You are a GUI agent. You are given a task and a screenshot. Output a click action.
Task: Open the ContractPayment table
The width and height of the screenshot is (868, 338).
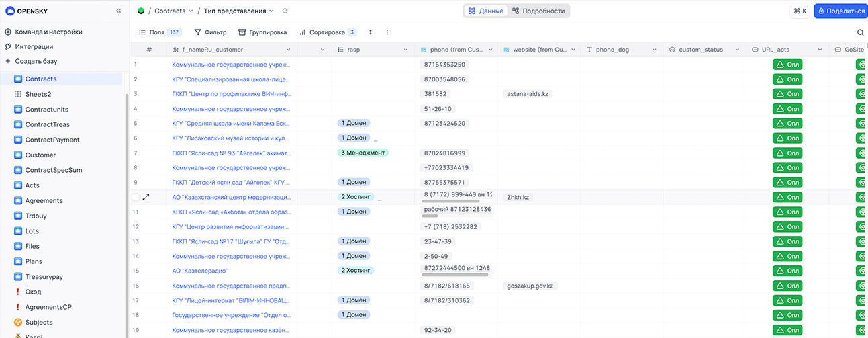pos(52,140)
